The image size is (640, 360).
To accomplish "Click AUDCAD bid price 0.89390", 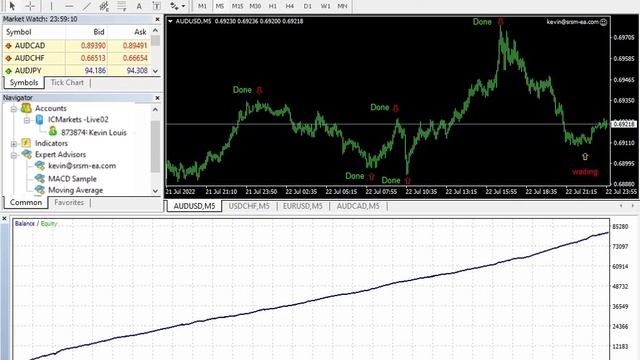I will pos(93,46).
